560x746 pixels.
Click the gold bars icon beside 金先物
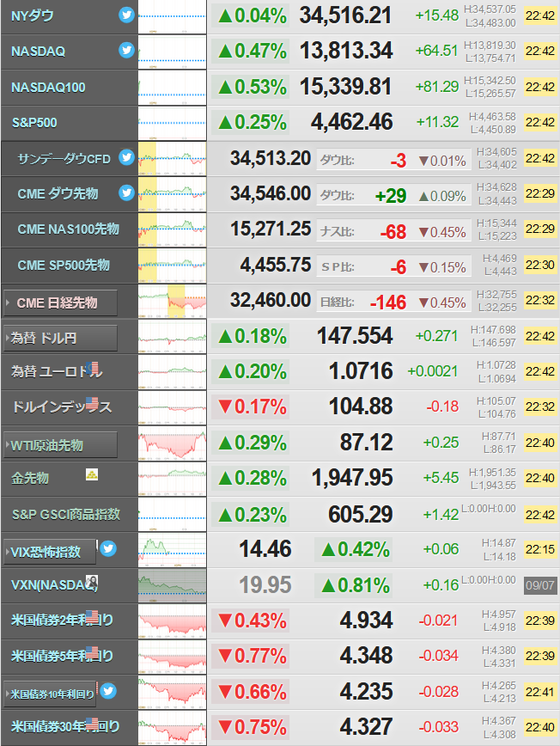pyautogui.click(x=92, y=474)
